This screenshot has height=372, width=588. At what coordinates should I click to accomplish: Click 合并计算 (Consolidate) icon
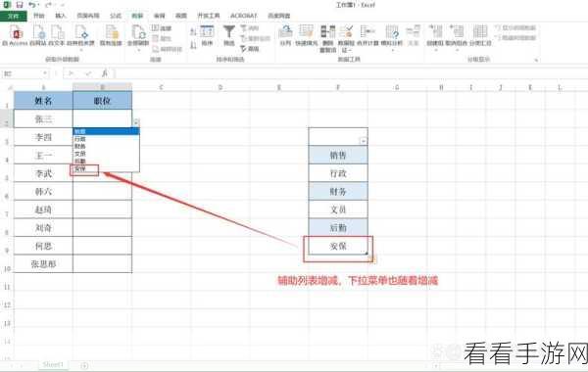[x=367, y=35]
